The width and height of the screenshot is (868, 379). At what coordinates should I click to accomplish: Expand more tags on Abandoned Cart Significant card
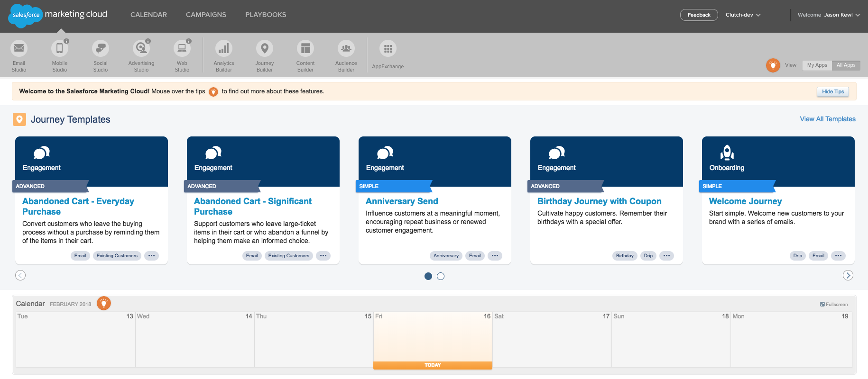[x=323, y=256]
